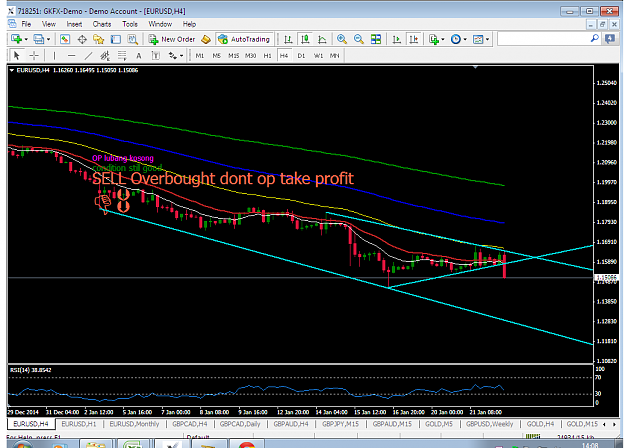Screen dimensions: 625x448
Task: Switch chart to Candlesticks style
Action: (x=305, y=39)
